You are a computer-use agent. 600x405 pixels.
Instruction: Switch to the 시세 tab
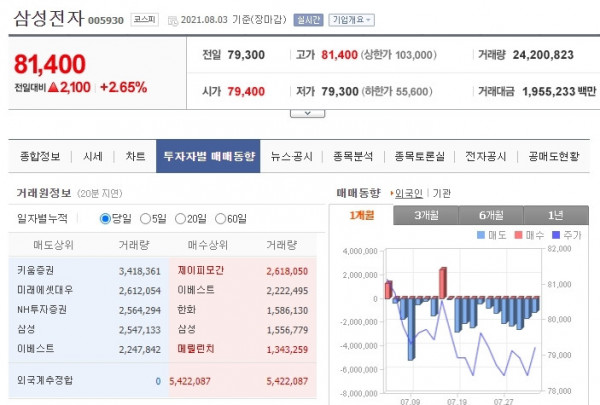coord(93,156)
